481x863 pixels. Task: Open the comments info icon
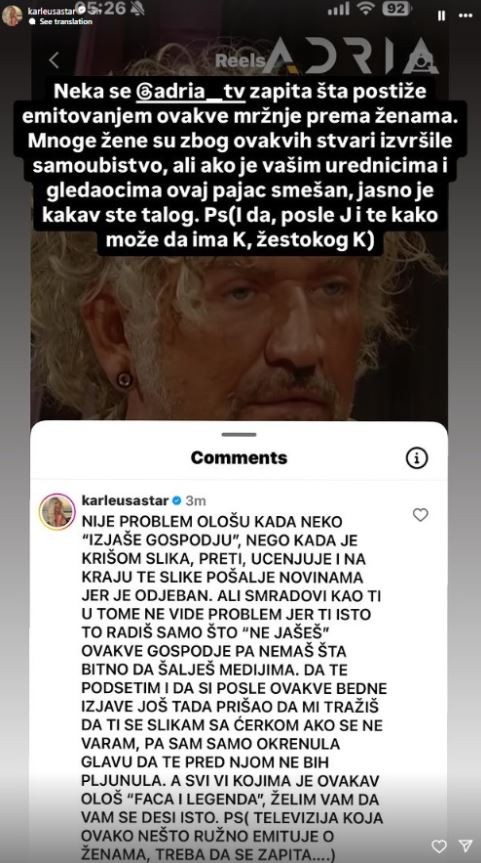coord(417,457)
